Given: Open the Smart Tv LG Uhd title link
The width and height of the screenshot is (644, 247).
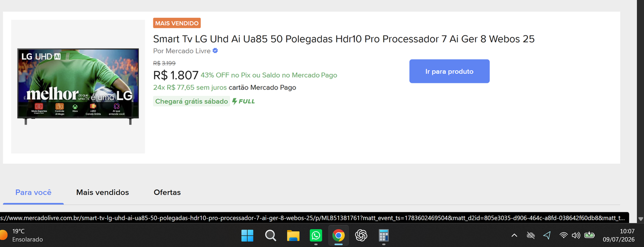Looking at the screenshot, I should pyautogui.click(x=344, y=39).
